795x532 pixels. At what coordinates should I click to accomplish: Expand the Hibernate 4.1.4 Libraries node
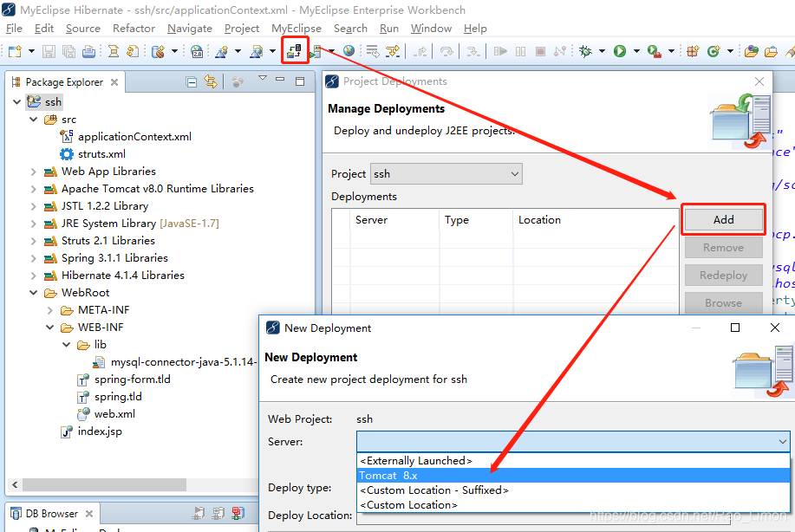click(x=34, y=276)
